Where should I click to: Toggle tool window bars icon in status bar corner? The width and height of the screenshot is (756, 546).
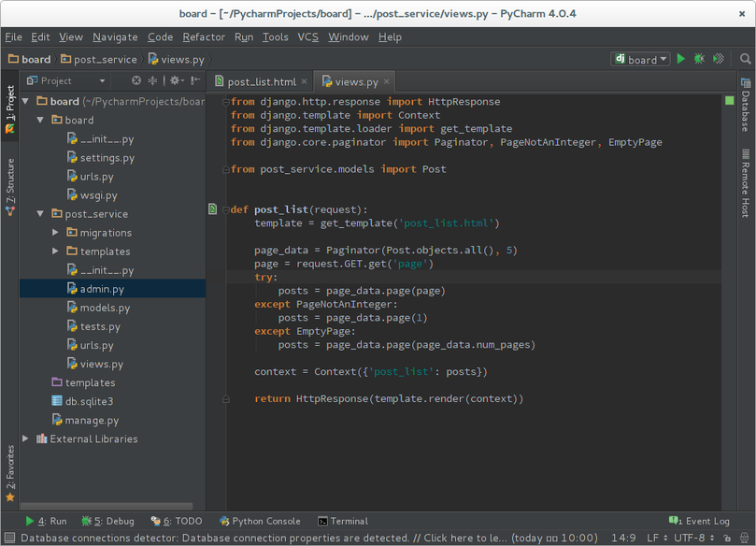(9, 538)
